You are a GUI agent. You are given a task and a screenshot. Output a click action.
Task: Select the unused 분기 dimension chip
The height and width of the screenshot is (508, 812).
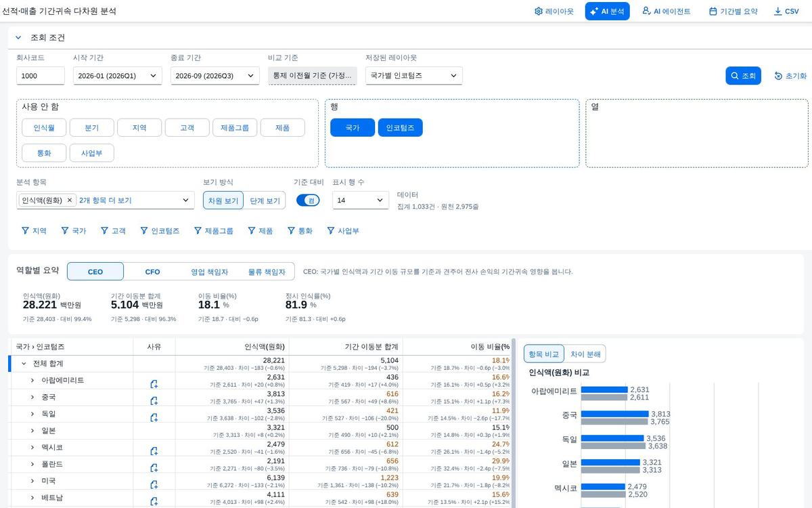tap(92, 127)
